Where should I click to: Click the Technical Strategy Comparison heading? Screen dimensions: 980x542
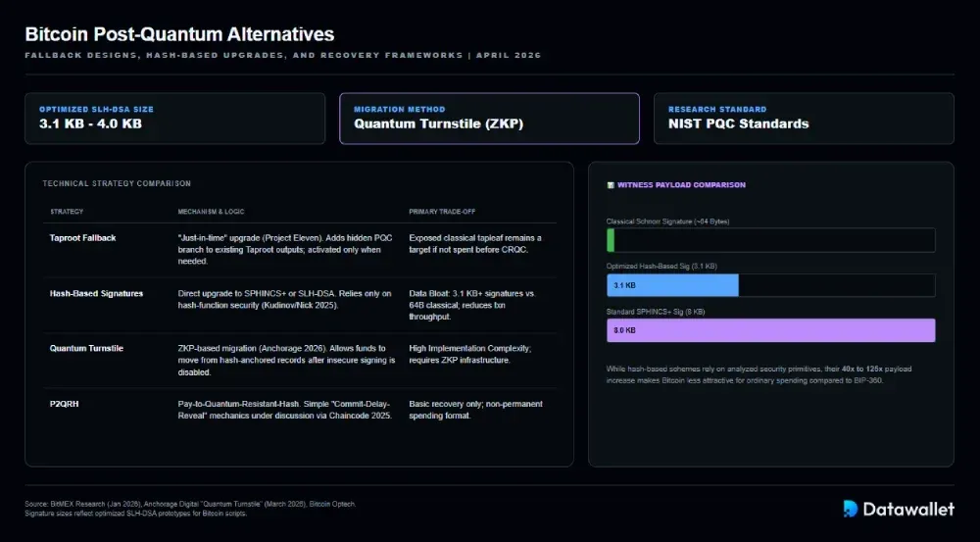117,184
